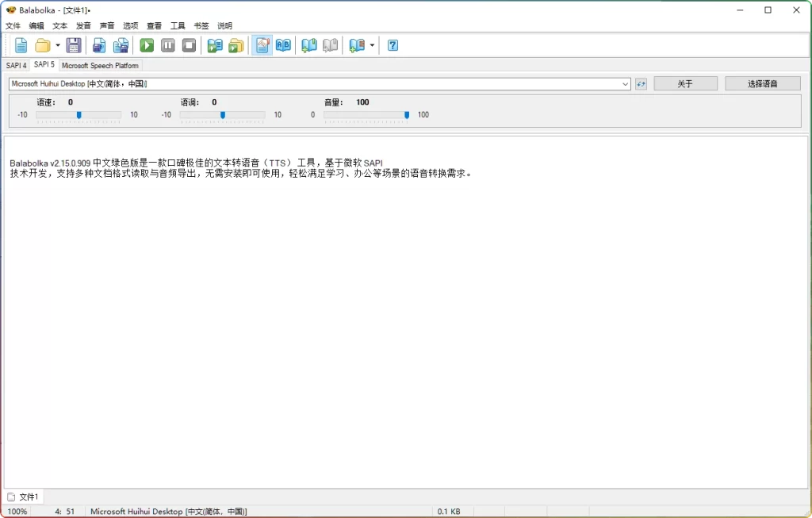Image resolution: width=812 pixels, height=518 pixels.
Task: Click the 关于 button
Action: [684, 82]
